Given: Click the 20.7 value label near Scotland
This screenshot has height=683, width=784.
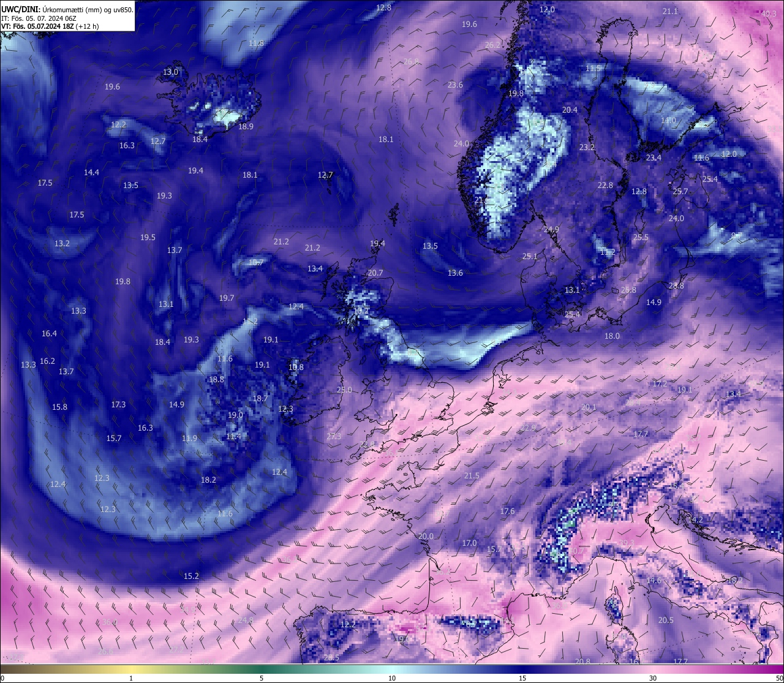Looking at the screenshot, I should point(375,273).
